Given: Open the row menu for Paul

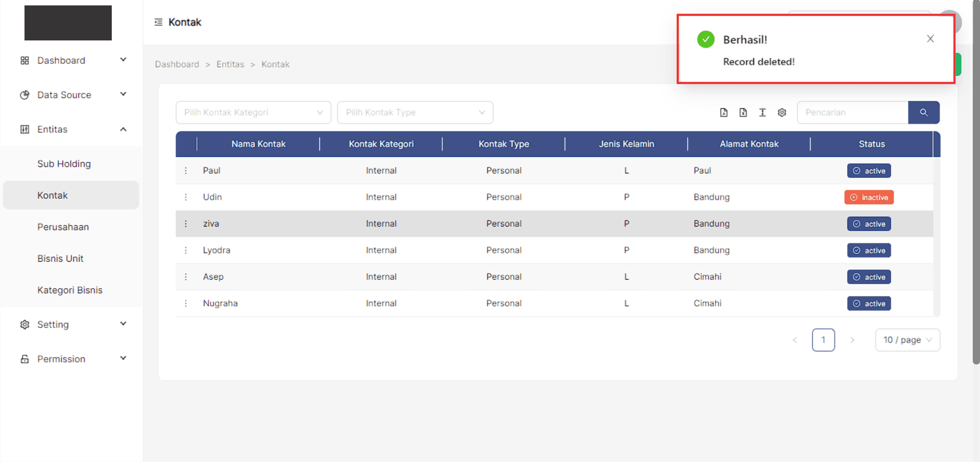Looking at the screenshot, I should pyautogui.click(x=186, y=170).
